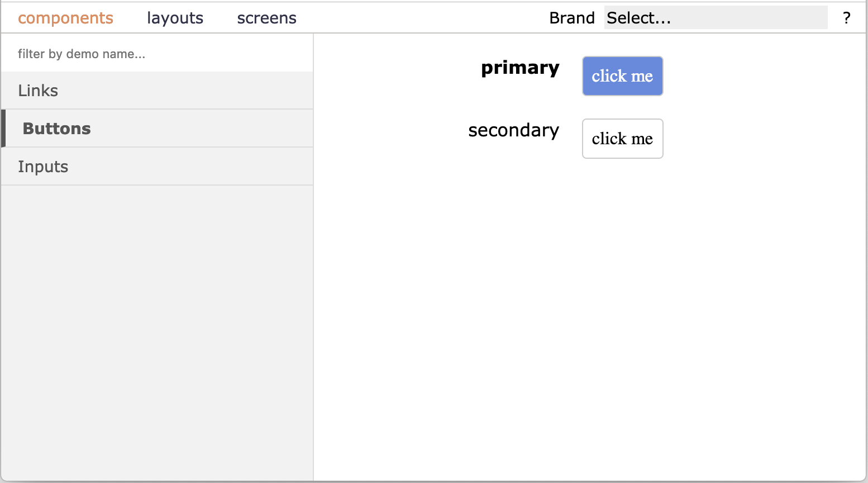Click empty header space between screens and Brand
The width and height of the screenshot is (868, 483).
click(422, 18)
